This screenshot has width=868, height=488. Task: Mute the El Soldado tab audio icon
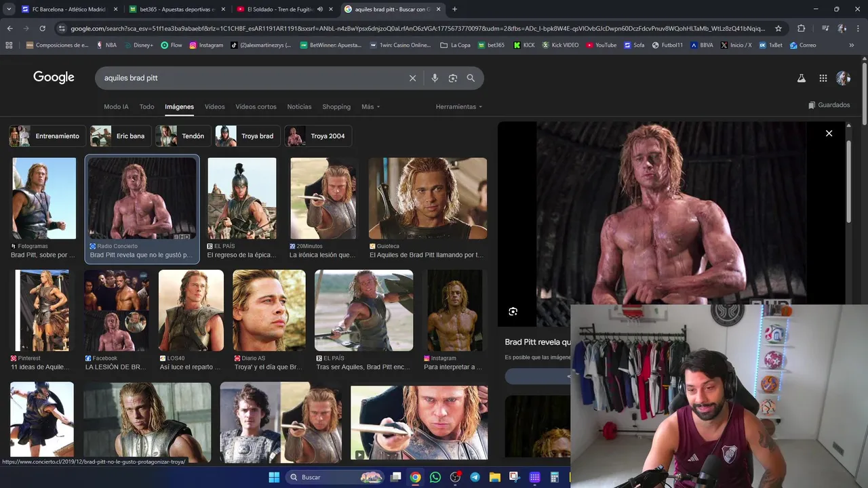(x=319, y=9)
